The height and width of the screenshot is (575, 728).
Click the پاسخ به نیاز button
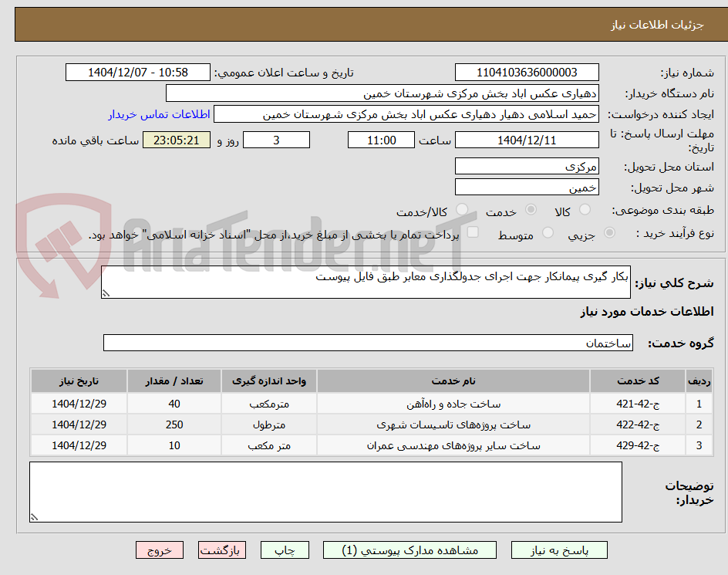click(x=559, y=550)
